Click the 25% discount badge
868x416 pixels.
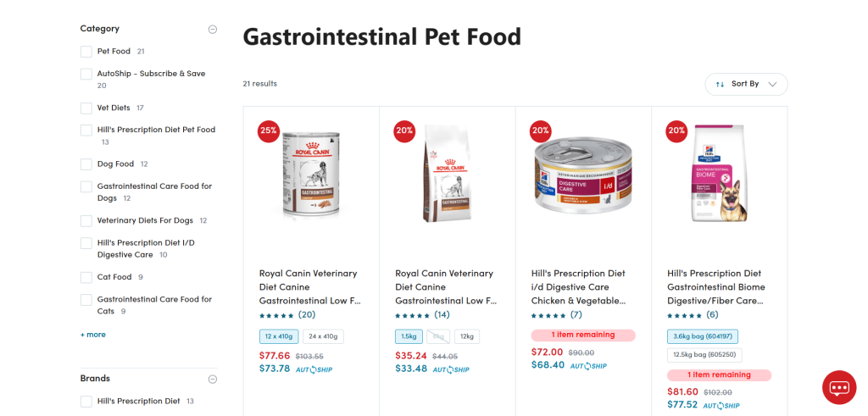point(268,131)
